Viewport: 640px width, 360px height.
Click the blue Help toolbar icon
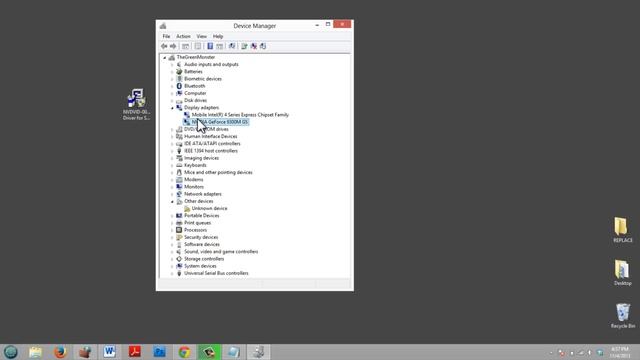pyautogui.click(x=210, y=46)
